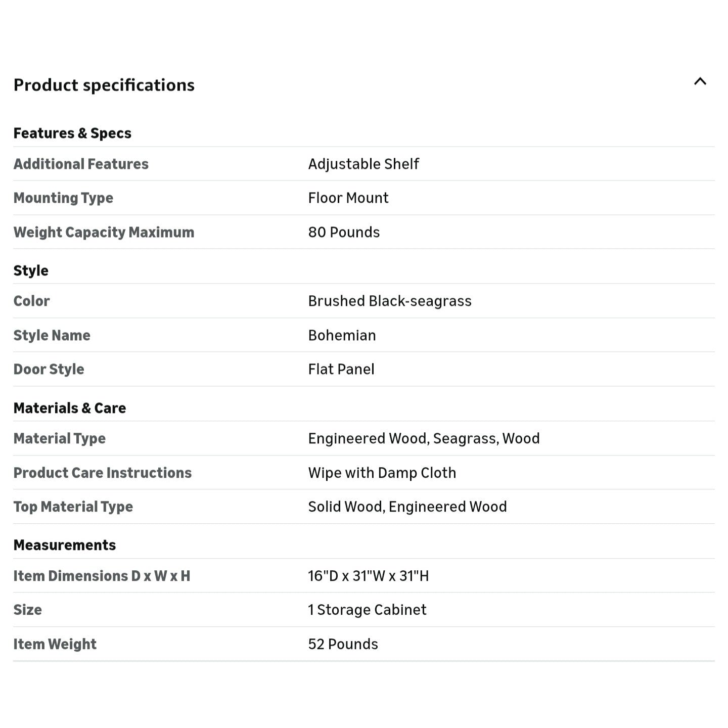
Task: Select the Features & Specs section header
Action: [72, 133]
